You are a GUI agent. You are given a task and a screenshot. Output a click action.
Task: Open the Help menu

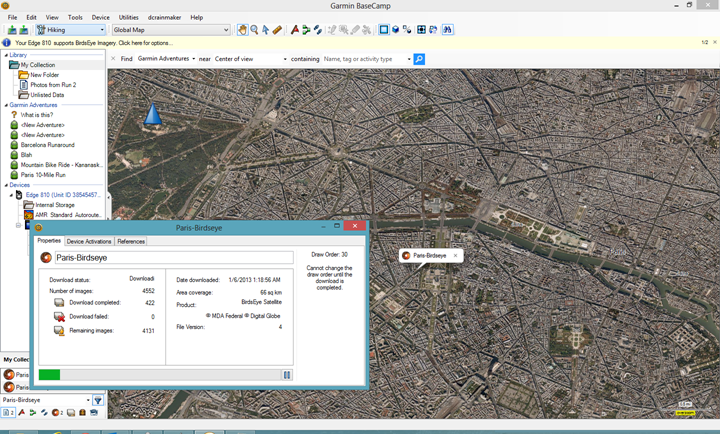point(197,17)
